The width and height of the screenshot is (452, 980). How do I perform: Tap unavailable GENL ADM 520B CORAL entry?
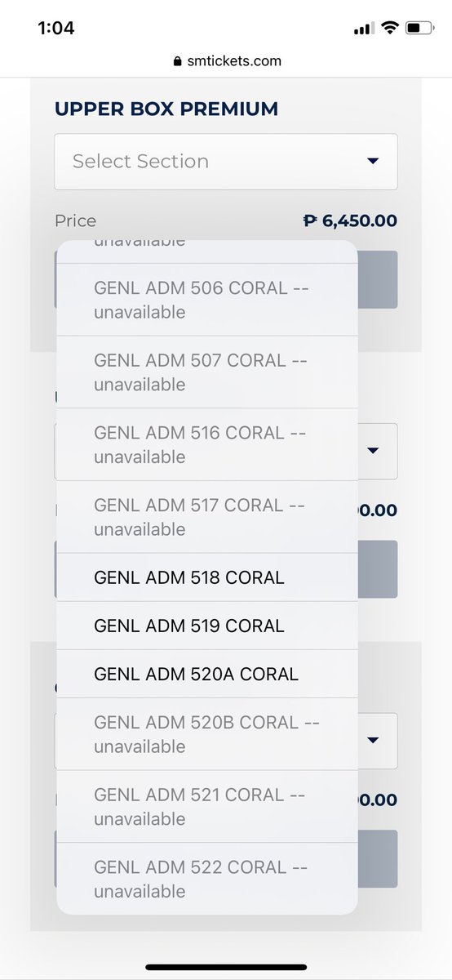tap(206, 734)
